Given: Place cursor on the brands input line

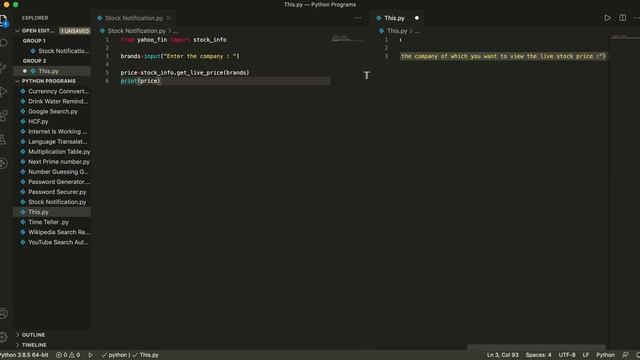Looking at the screenshot, I should [x=180, y=56].
